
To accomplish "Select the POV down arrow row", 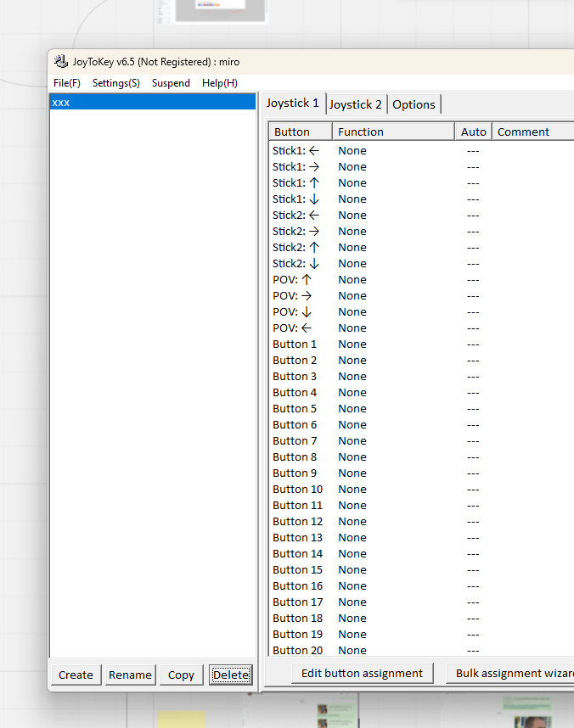I will pos(421,312).
